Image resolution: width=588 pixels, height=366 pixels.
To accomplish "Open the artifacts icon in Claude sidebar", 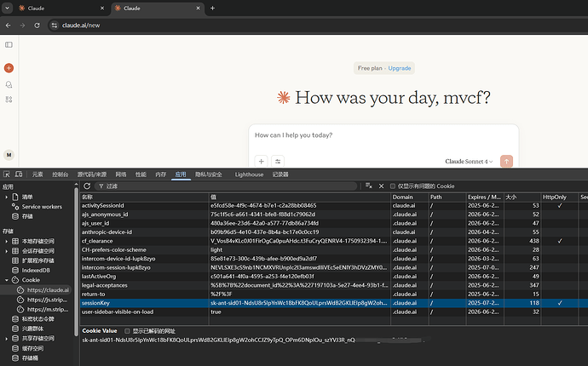I will [x=9, y=100].
